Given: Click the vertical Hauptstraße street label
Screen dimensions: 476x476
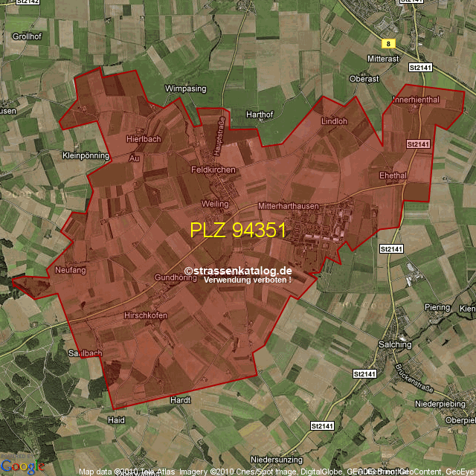Looking at the screenshot, I should point(220,135).
